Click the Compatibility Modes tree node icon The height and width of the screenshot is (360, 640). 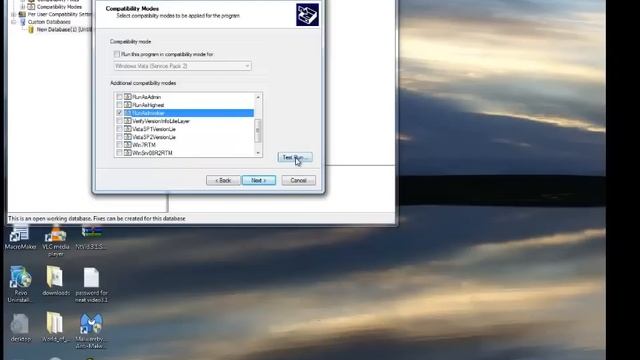tap(31, 7)
